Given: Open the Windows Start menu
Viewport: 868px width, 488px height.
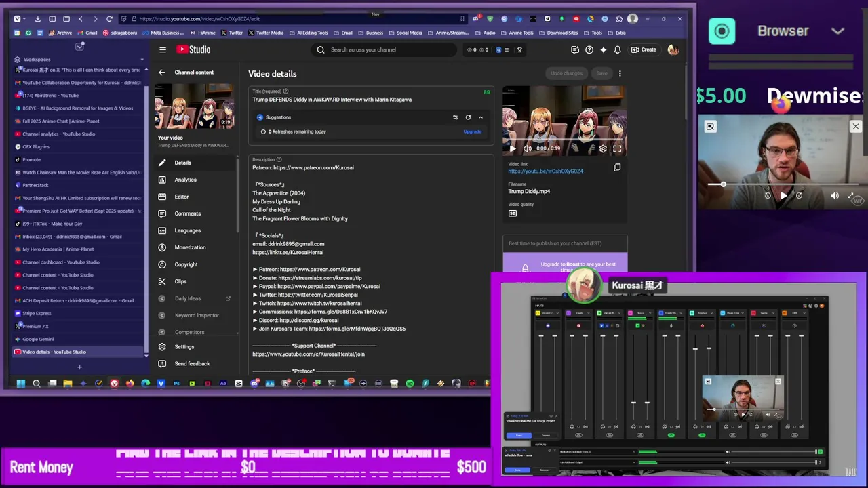Looking at the screenshot, I should (x=21, y=384).
